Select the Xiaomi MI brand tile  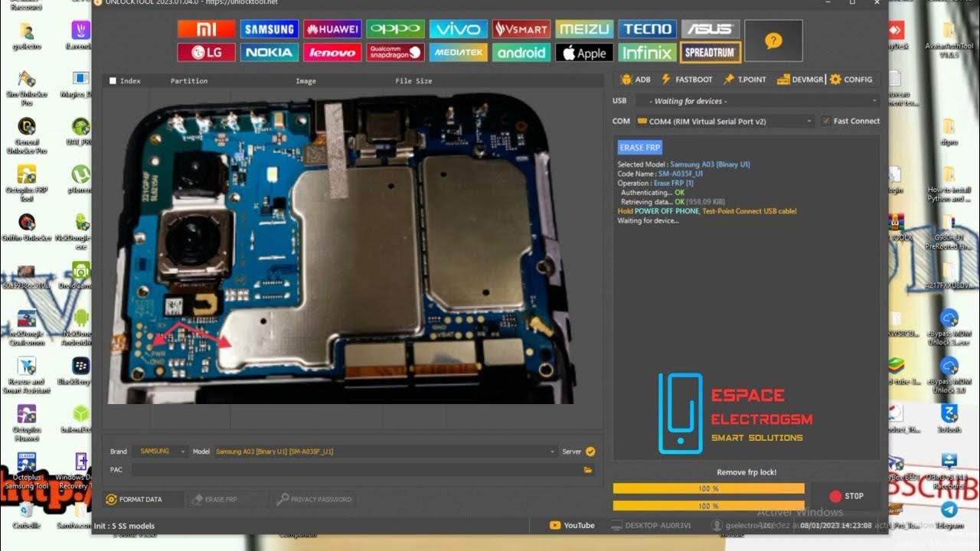(206, 29)
